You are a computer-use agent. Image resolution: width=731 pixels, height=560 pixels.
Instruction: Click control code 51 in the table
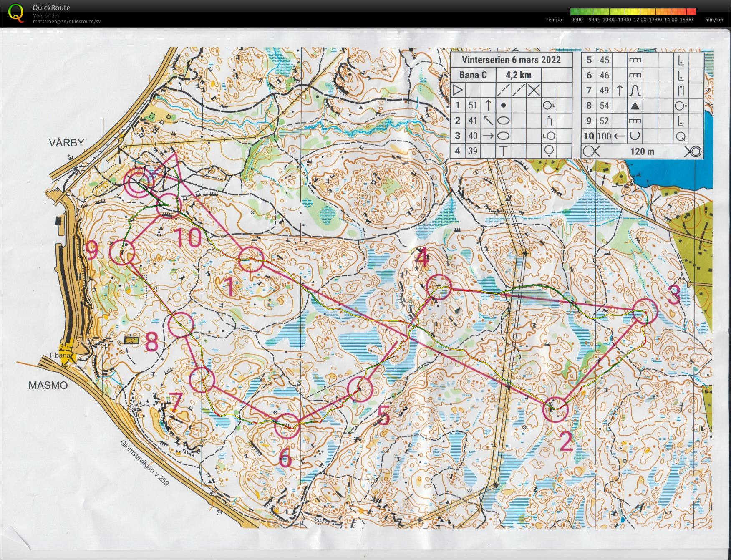click(x=472, y=105)
